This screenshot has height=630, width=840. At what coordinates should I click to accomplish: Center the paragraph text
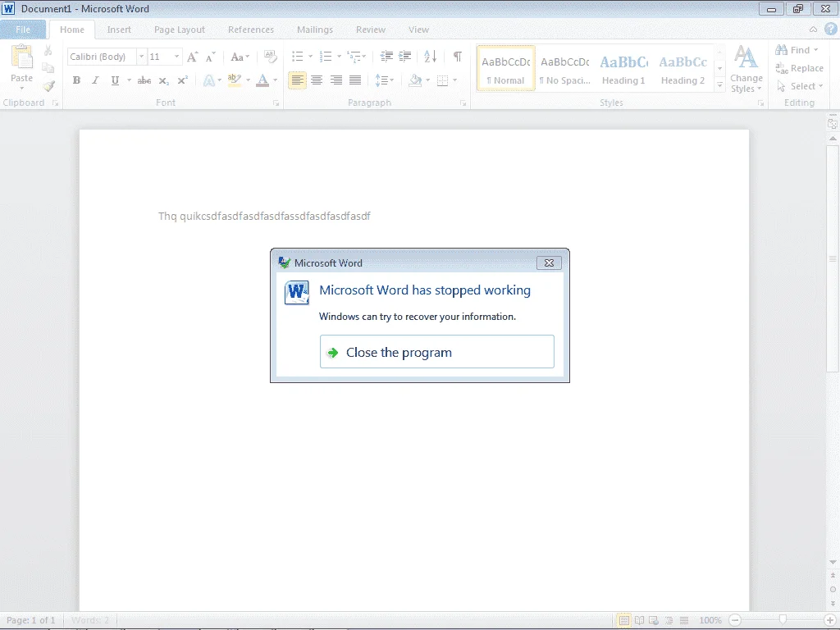click(317, 80)
